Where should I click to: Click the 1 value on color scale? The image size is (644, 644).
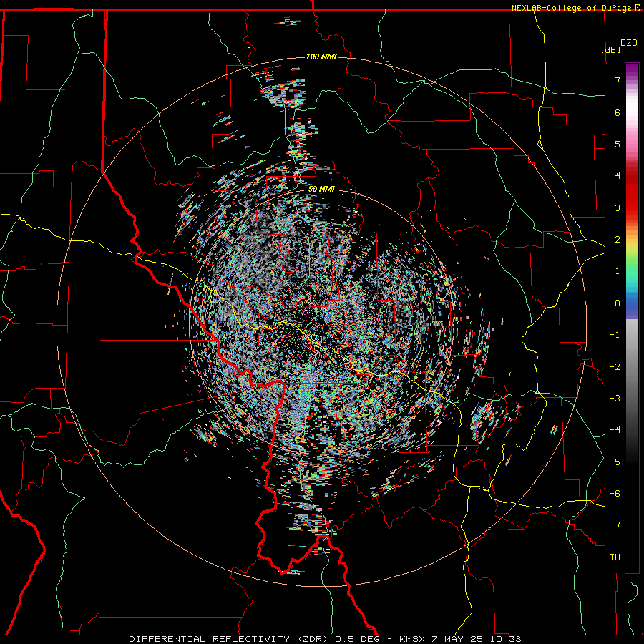(x=618, y=271)
